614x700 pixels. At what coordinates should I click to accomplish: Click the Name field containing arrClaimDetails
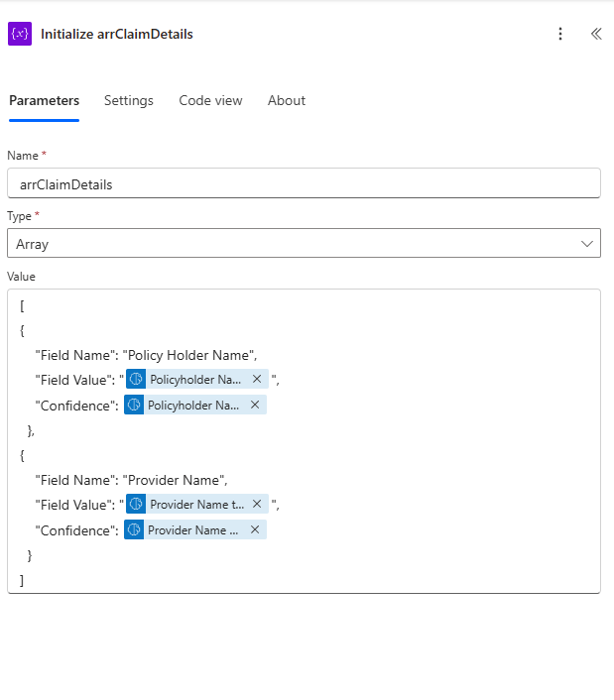point(304,183)
